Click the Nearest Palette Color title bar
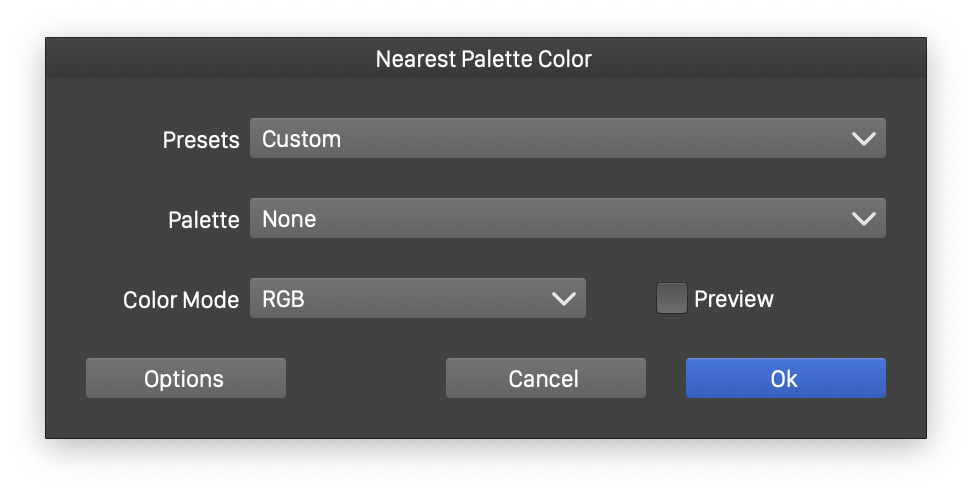The width and height of the screenshot is (972, 492). 484,59
